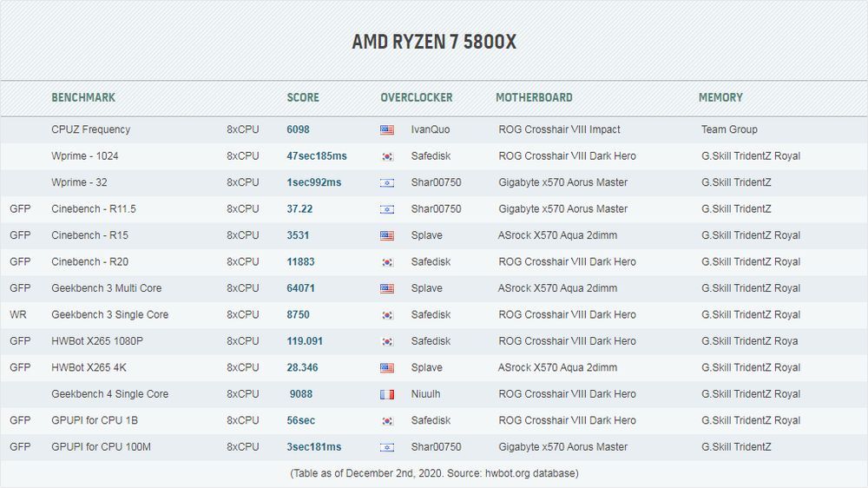Click the ROG Crosshair VIII Impact motherboard
This screenshot has width=868, height=488.
pos(559,129)
